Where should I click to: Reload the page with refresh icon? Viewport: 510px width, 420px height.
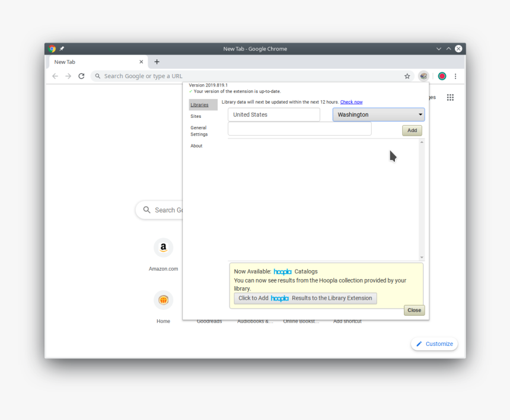81,76
